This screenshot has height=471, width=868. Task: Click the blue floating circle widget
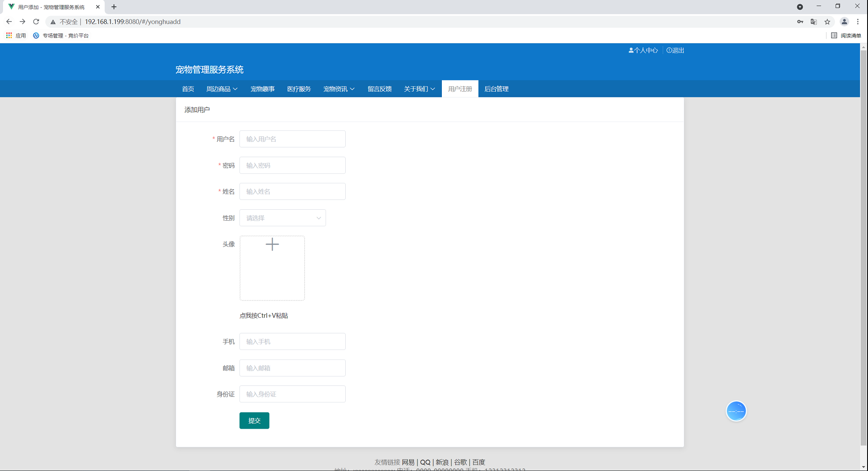pos(736,411)
